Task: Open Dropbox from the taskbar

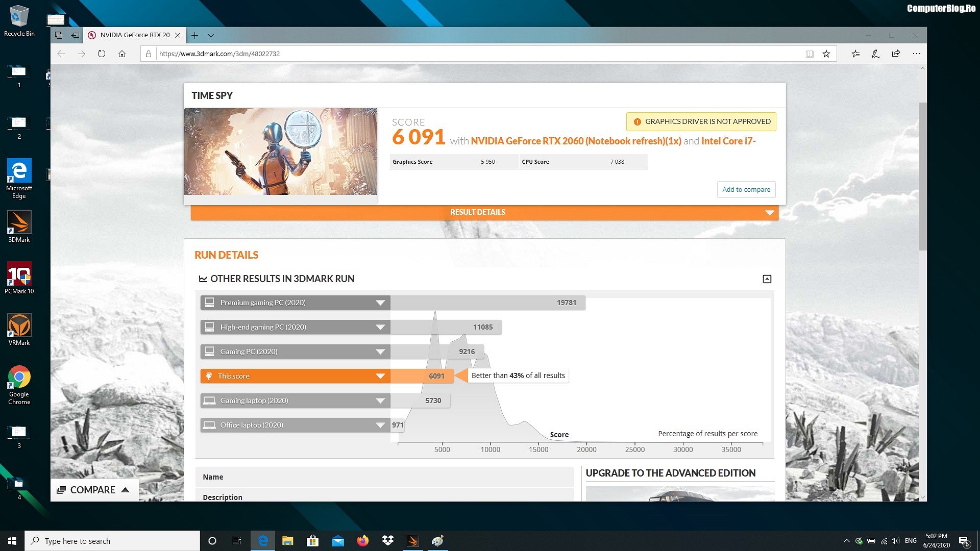Action: (x=388, y=541)
